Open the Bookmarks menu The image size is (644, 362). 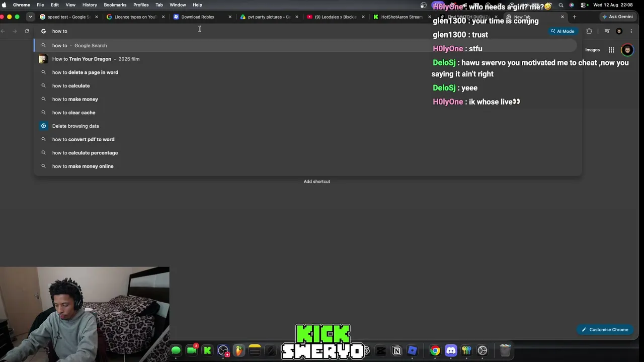pos(115,5)
